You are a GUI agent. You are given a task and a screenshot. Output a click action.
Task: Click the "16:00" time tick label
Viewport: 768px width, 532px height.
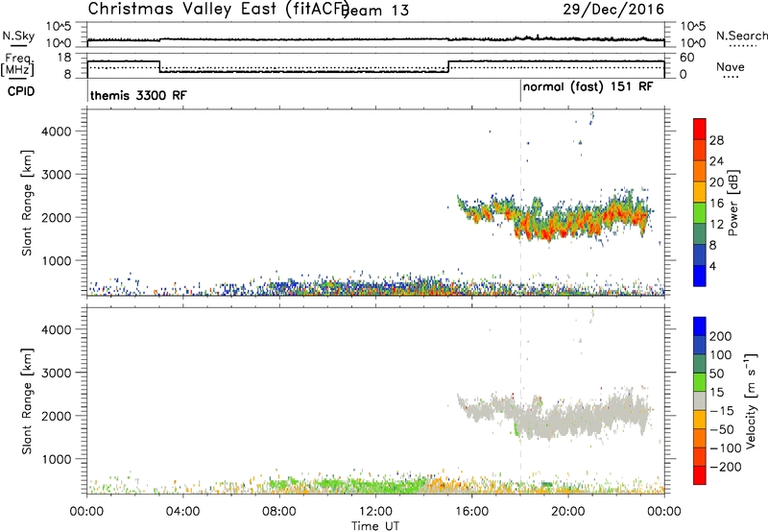click(x=471, y=512)
